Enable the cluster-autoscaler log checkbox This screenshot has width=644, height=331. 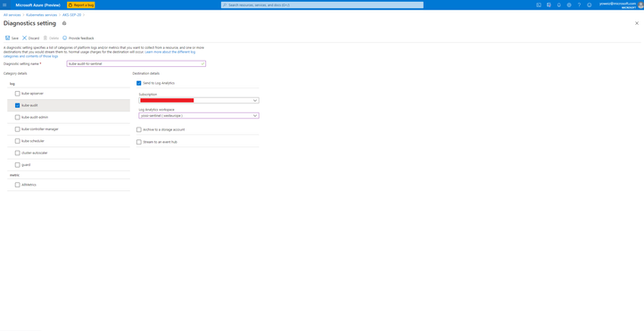[x=17, y=153]
